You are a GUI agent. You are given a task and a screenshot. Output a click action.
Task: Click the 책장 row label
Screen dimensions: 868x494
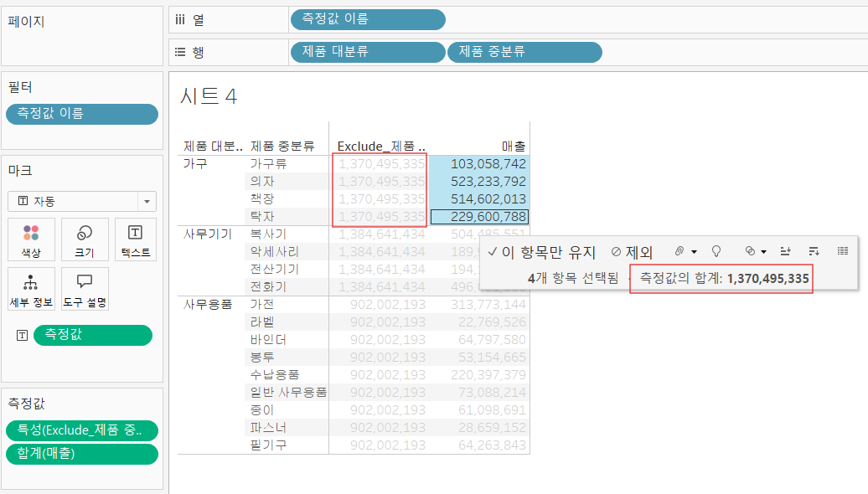point(262,198)
